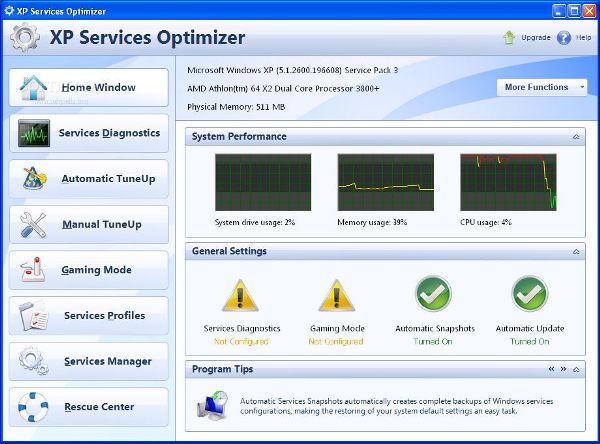Open Services Profiles
The width and height of the screenshot is (600, 444).
point(89,316)
